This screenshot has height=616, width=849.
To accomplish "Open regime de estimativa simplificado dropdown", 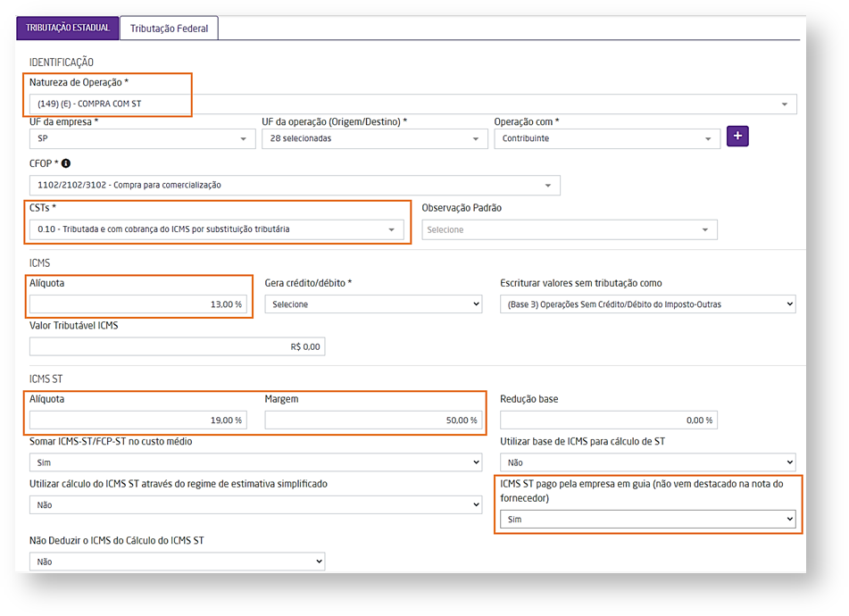I will click(255, 505).
